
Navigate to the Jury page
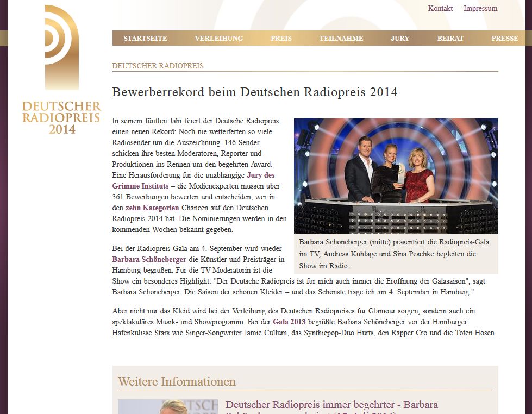pyautogui.click(x=400, y=39)
